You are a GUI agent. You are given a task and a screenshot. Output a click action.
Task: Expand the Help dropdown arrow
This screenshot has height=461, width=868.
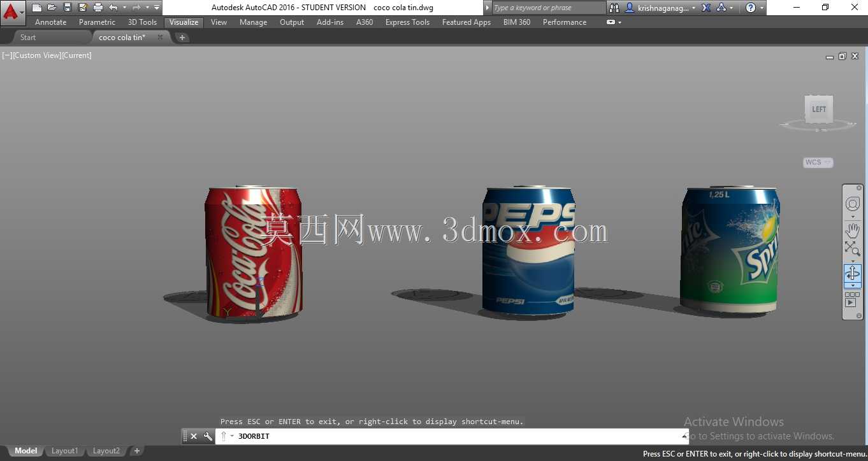click(x=762, y=8)
